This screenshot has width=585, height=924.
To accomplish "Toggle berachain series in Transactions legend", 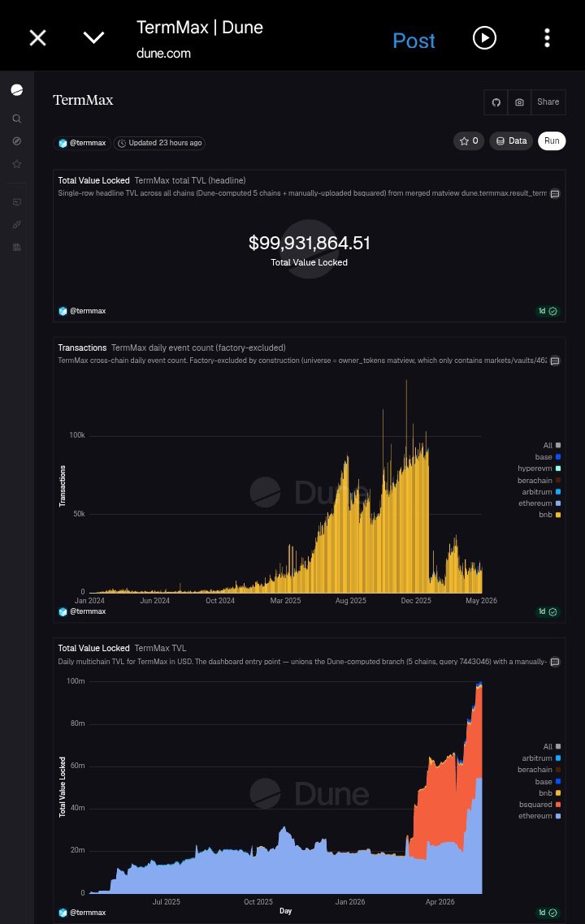I will coord(539,480).
